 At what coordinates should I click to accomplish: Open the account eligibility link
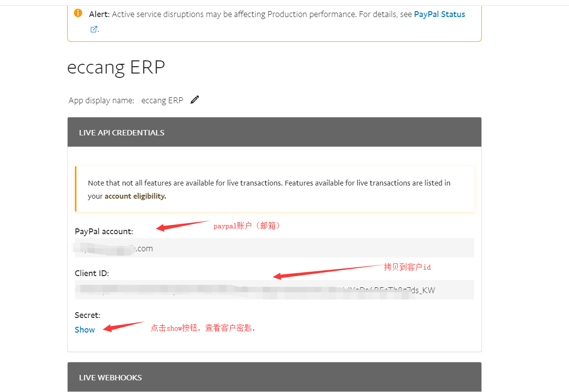point(135,196)
